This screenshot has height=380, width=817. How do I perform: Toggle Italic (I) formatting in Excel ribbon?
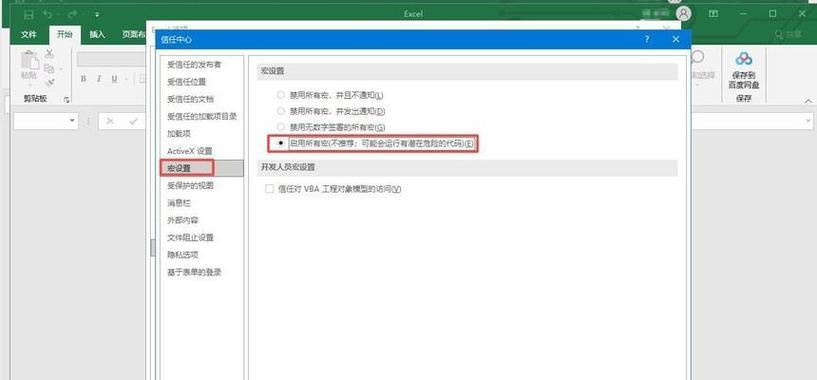[98, 79]
